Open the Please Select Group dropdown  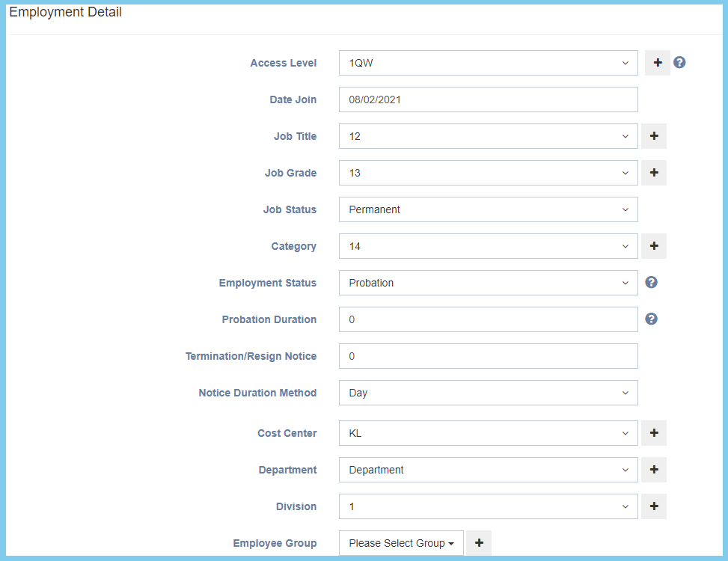[401, 543]
